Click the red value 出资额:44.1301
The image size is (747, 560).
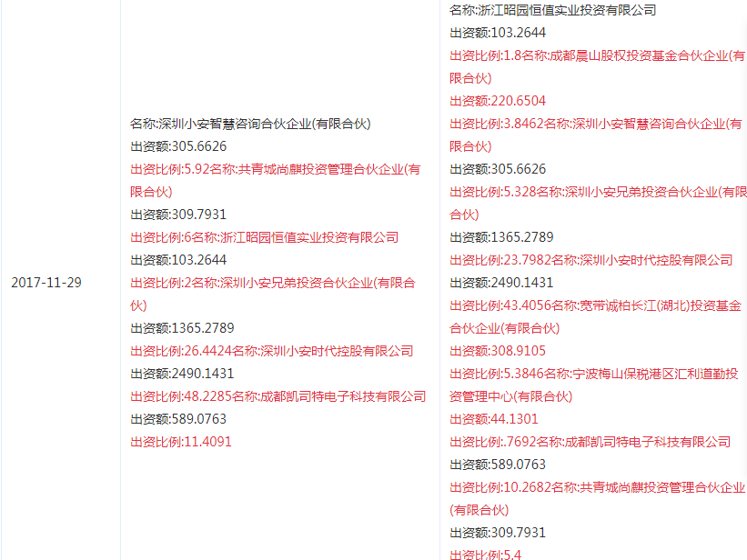[493, 419]
